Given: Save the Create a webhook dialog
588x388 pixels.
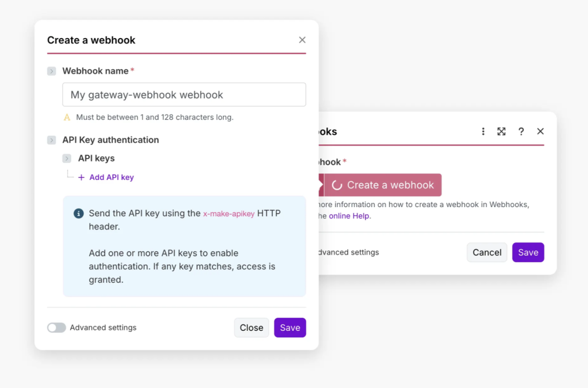Looking at the screenshot, I should coord(290,328).
